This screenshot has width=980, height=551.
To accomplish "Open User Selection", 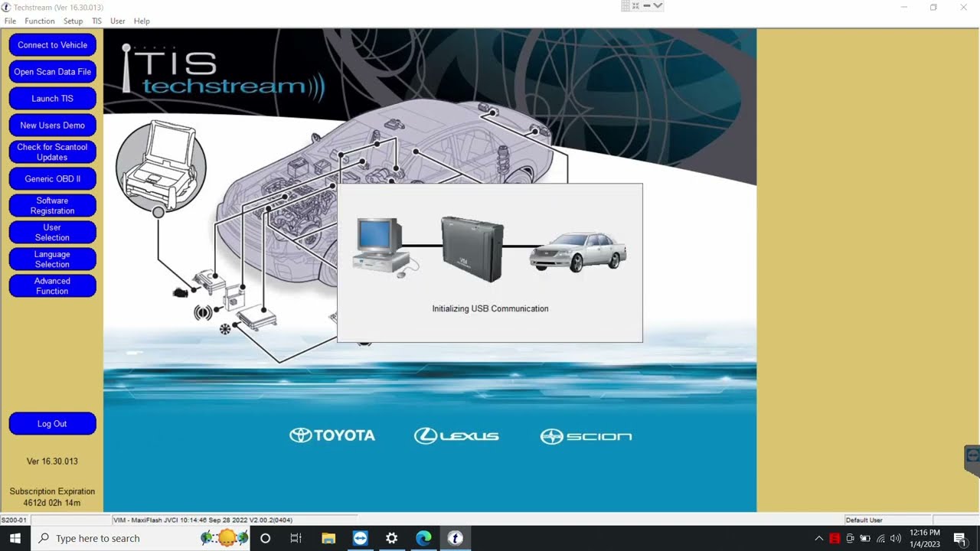I will pos(52,233).
